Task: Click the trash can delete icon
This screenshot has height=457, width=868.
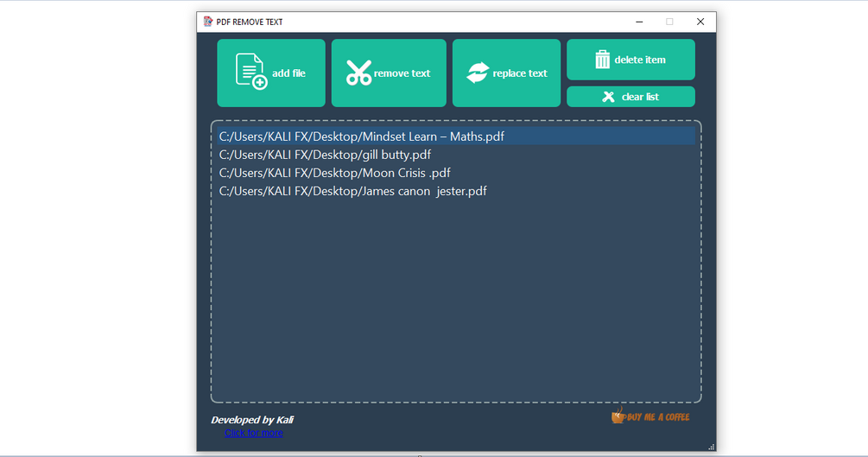Action: [602, 60]
